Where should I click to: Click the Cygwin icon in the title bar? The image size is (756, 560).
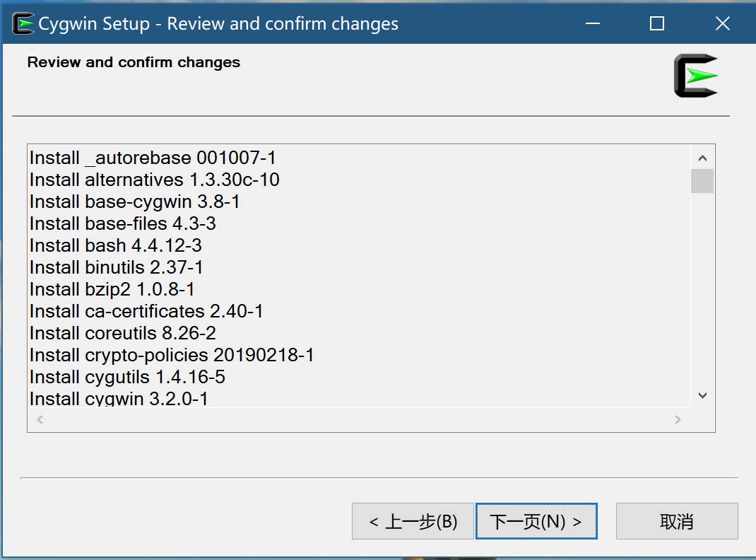coord(23,23)
